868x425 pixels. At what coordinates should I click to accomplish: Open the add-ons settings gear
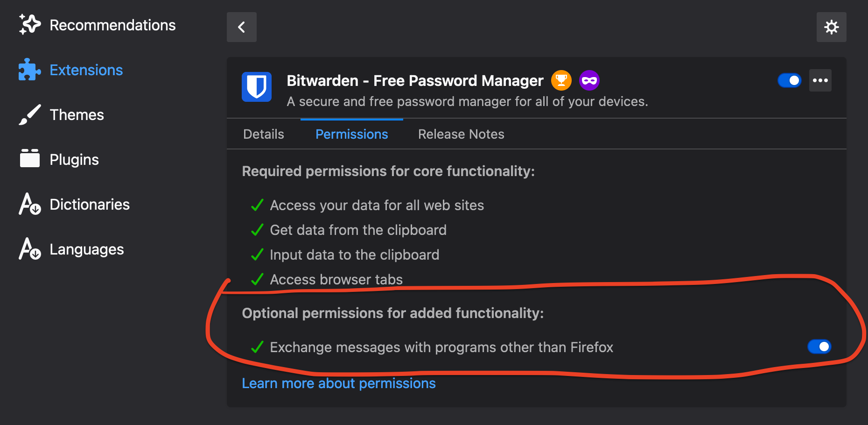pyautogui.click(x=832, y=27)
